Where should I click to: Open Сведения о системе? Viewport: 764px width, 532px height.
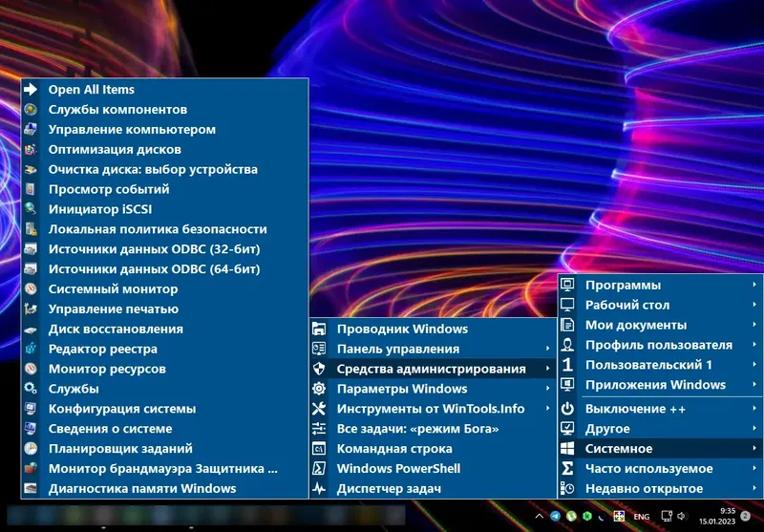164,429
